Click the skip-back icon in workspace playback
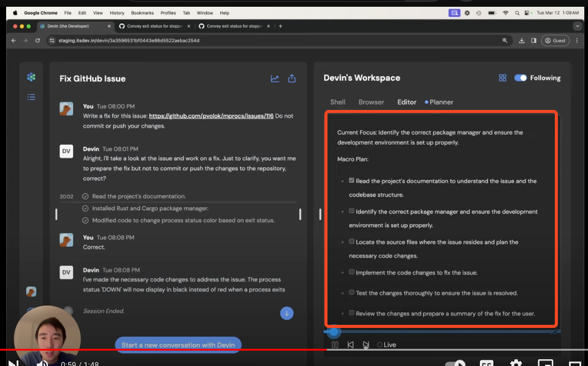The height and width of the screenshot is (366, 588). 350,345
